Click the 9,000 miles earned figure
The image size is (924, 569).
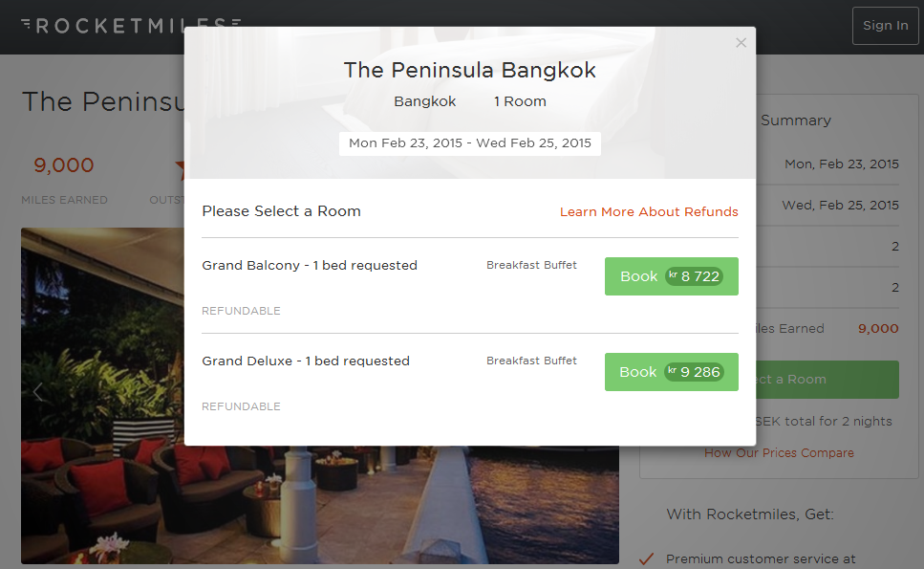[64, 165]
